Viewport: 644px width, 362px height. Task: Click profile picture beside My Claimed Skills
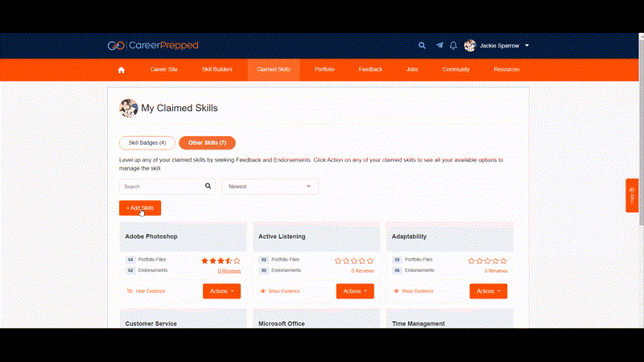pos(129,108)
